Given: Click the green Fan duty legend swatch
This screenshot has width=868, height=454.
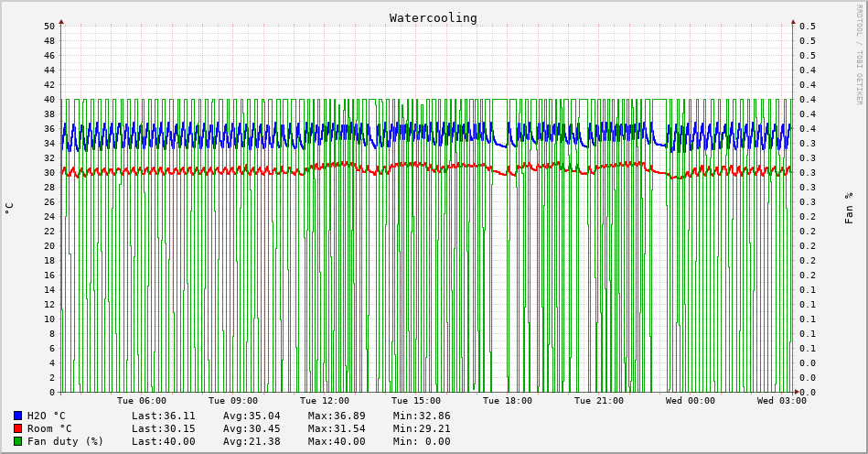Looking at the screenshot, I should click(x=17, y=441).
